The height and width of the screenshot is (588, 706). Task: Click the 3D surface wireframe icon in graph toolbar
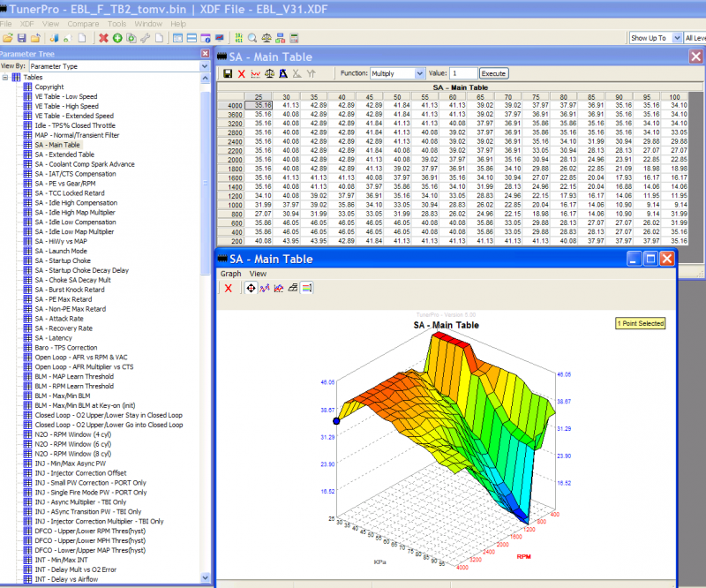(293, 288)
